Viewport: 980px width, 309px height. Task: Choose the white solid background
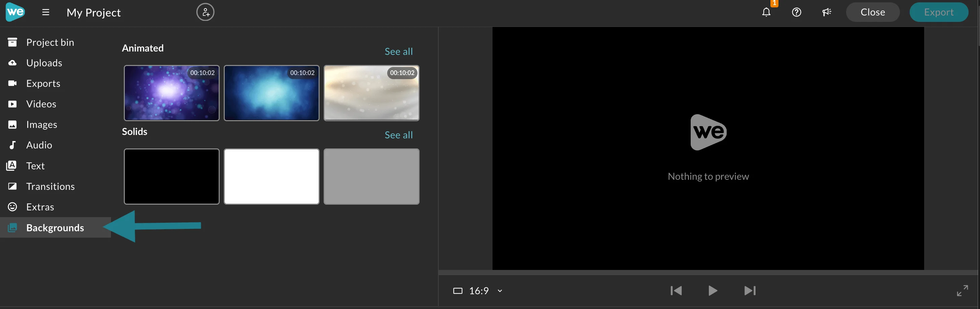271,176
